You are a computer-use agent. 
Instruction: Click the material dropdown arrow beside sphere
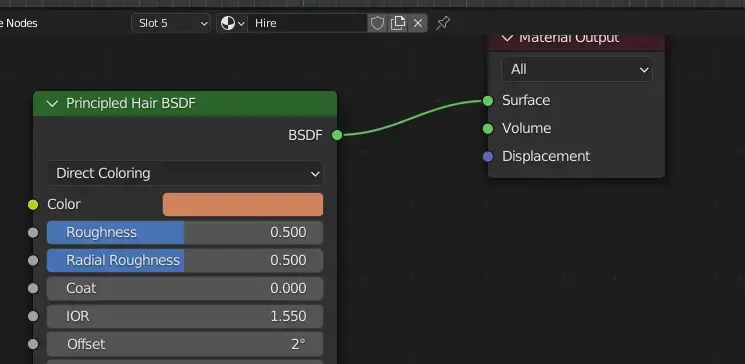241,23
